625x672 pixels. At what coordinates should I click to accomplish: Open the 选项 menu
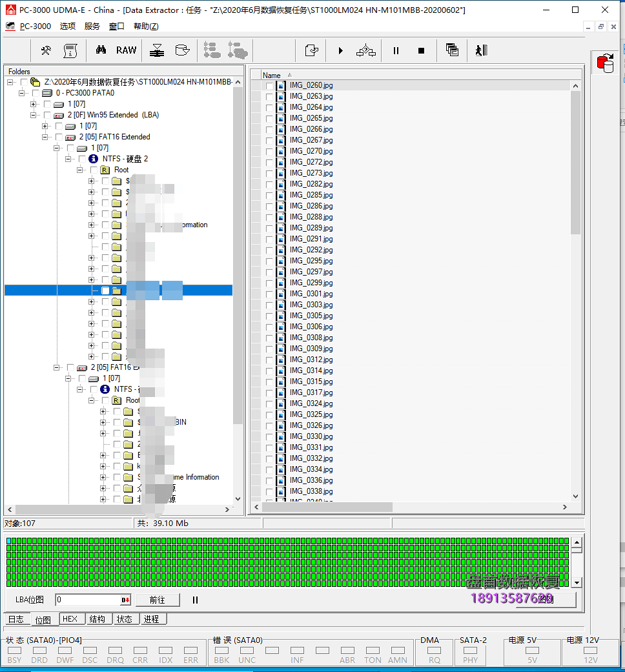click(67, 26)
